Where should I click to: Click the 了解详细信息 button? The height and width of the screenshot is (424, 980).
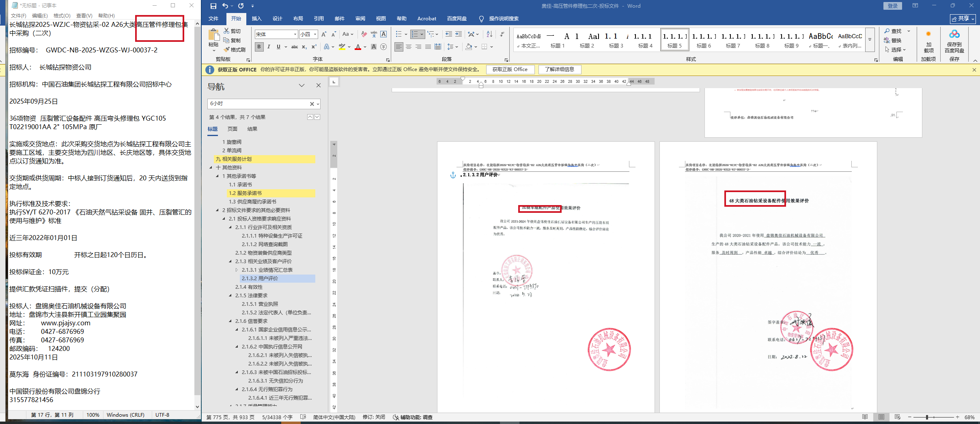point(559,69)
